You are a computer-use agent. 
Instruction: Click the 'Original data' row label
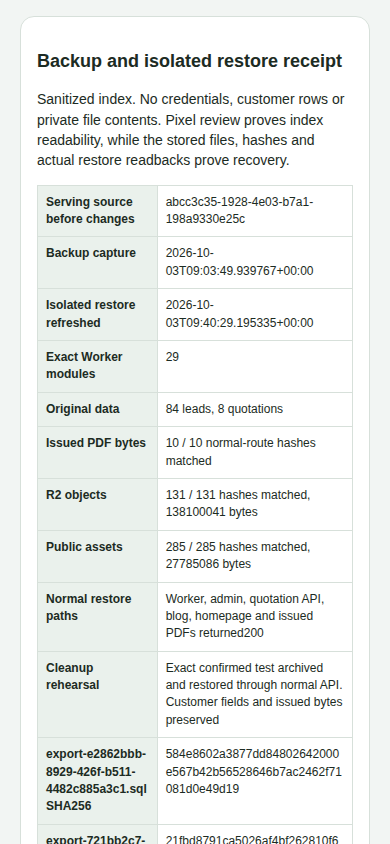83,409
